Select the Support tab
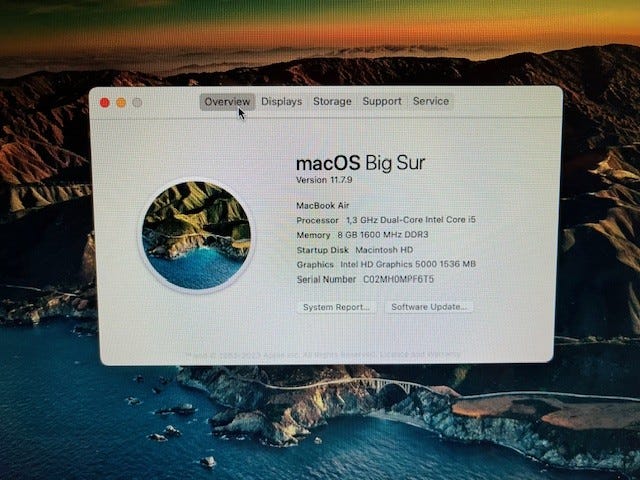The width and height of the screenshot is (640, 480). 382,101
